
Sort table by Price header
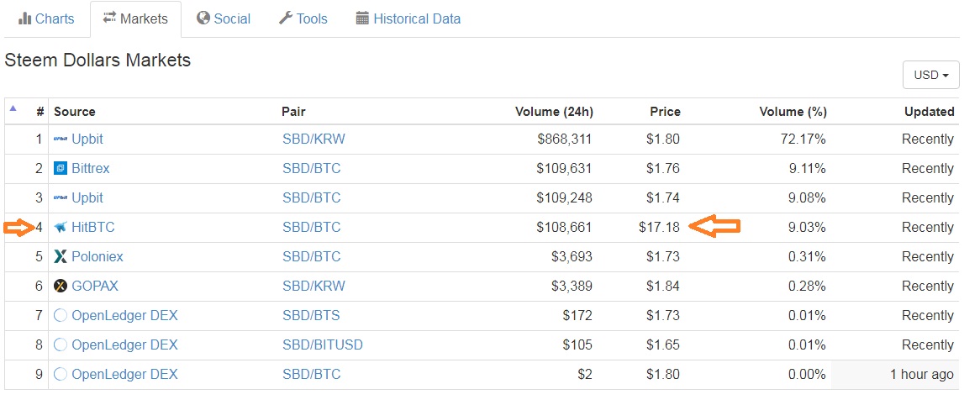tap(664, 112)
